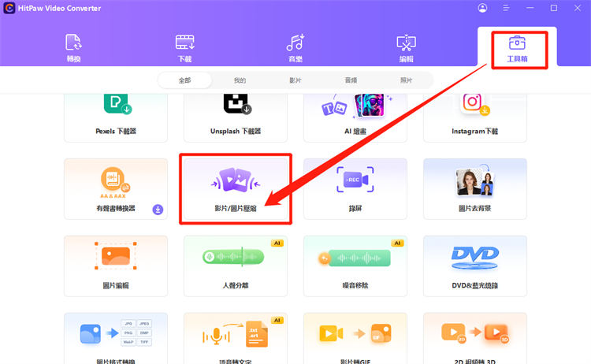591x364 pixels.
Task: Click the Pexels 下載器 label text
Action: [116, 131]
